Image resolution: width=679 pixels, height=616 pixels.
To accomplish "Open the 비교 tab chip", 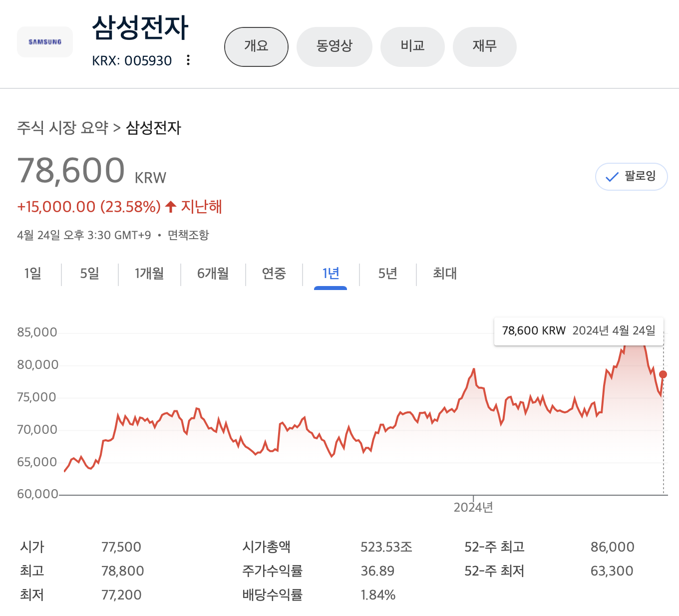I will 412,47.
